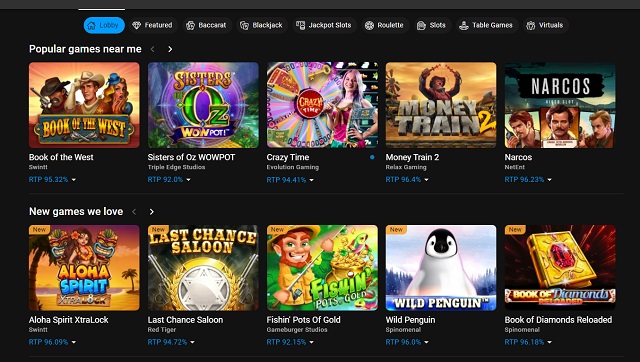Viewport: 640px width, 362px height.
Task: Click the Baccarat cards icon
Action: click(190, 25)
